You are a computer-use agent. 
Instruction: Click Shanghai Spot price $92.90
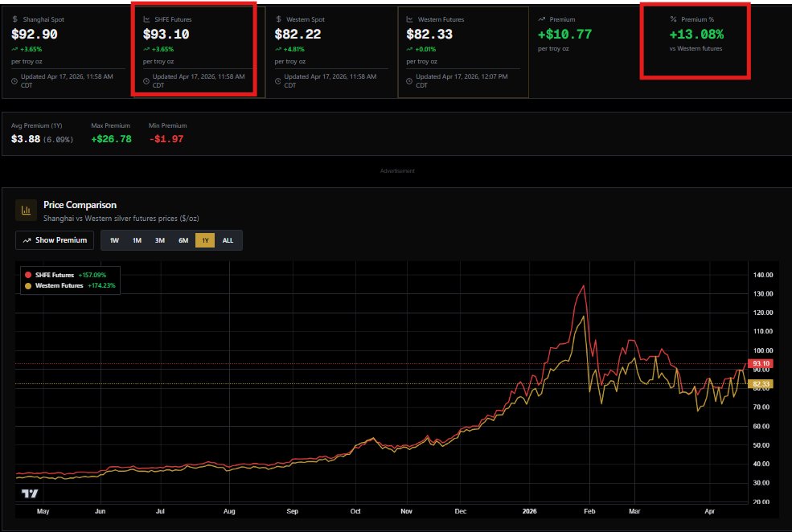tap(35, 35)
